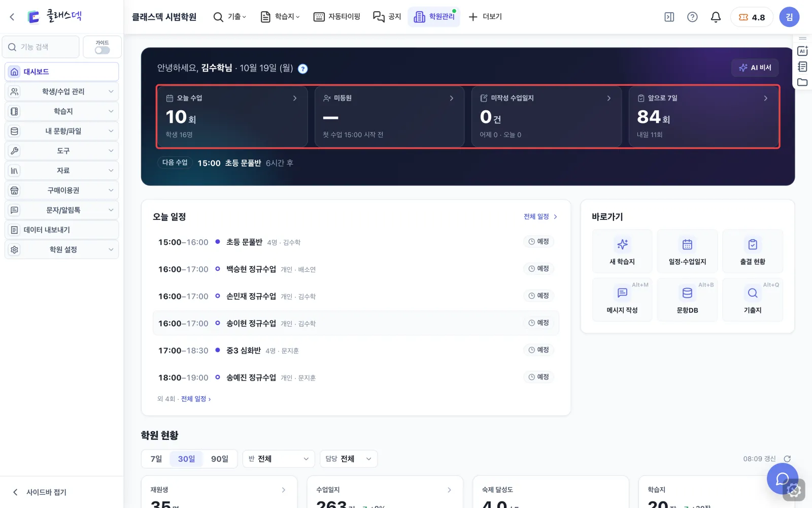Open the 공지 menu
Image resolution: width=812 pixels, height=508 pixels.
pyautogui.click(x=387, y=17)
